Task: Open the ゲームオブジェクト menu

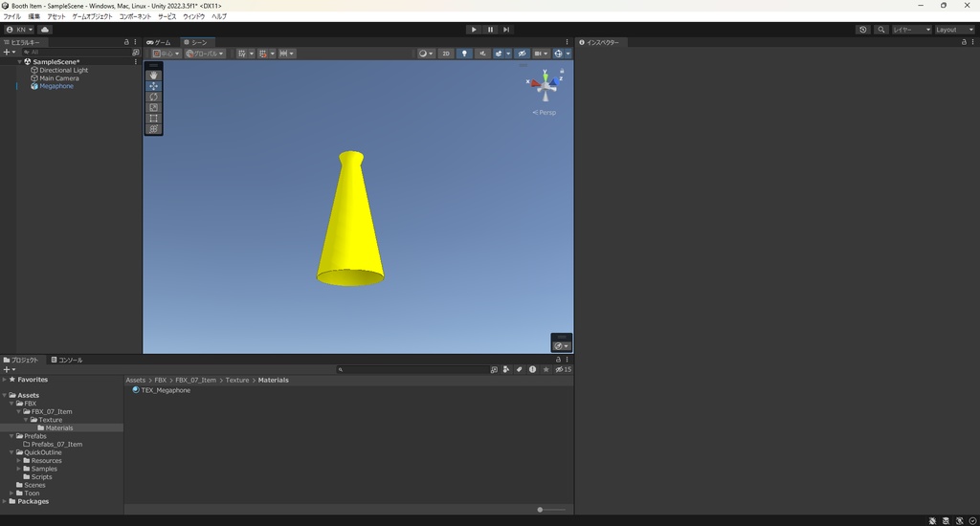Action: click(93, 17)
